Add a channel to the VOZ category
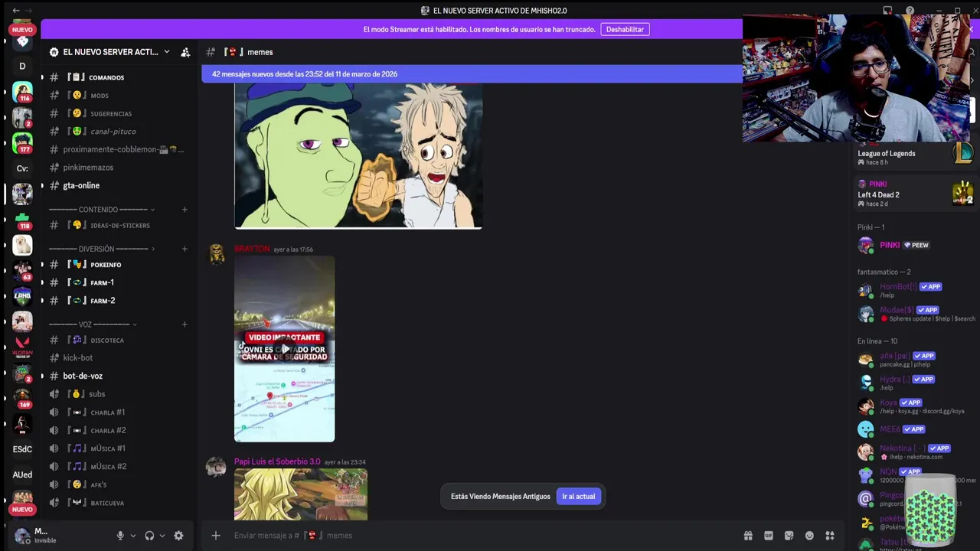This screenshot has width=980, height=551. tap(185, 324)
